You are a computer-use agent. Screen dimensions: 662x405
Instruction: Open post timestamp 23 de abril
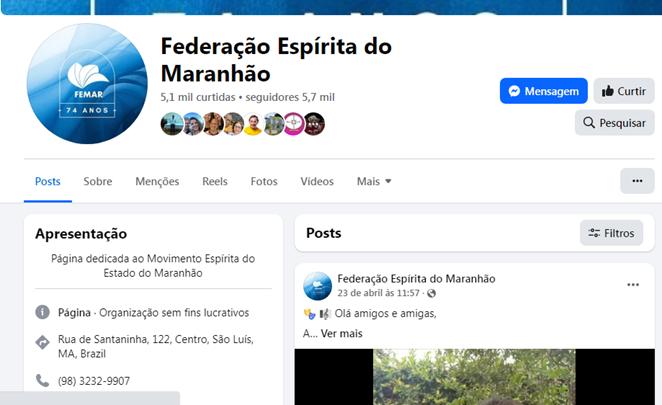pyautogui.click(x=378, y=293)
